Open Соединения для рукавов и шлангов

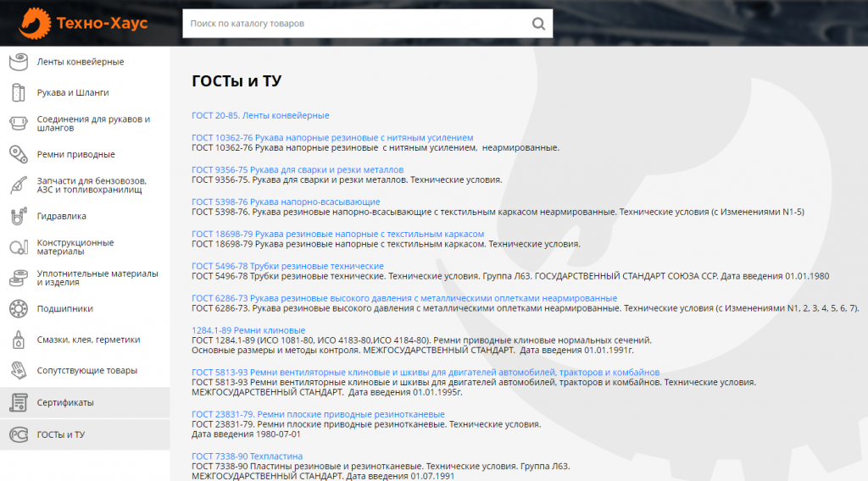[x=93, y=124]
